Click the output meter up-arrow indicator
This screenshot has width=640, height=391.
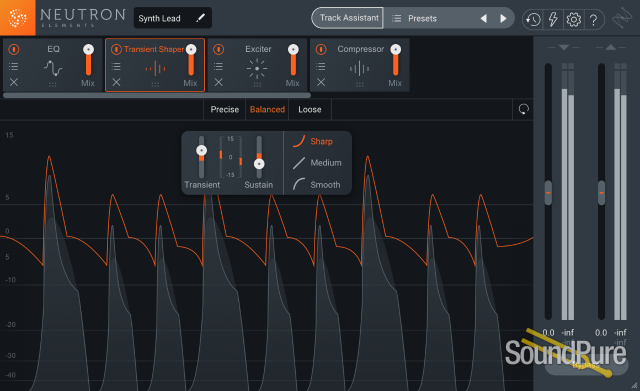click(x=611, y=47)
